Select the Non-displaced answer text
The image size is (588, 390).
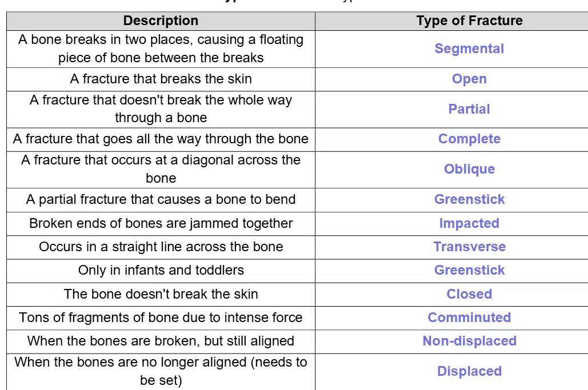(469, 341)
